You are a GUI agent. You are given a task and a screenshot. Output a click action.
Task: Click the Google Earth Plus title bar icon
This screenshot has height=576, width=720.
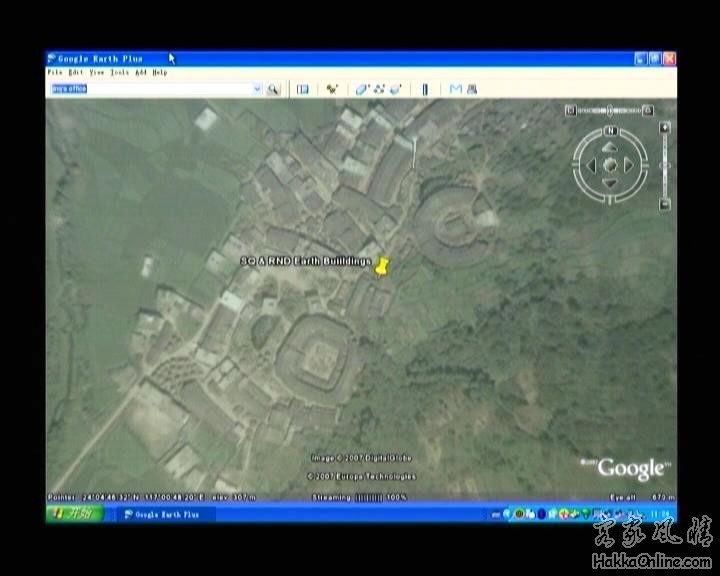pyautogui.click(x=52, y=59)
